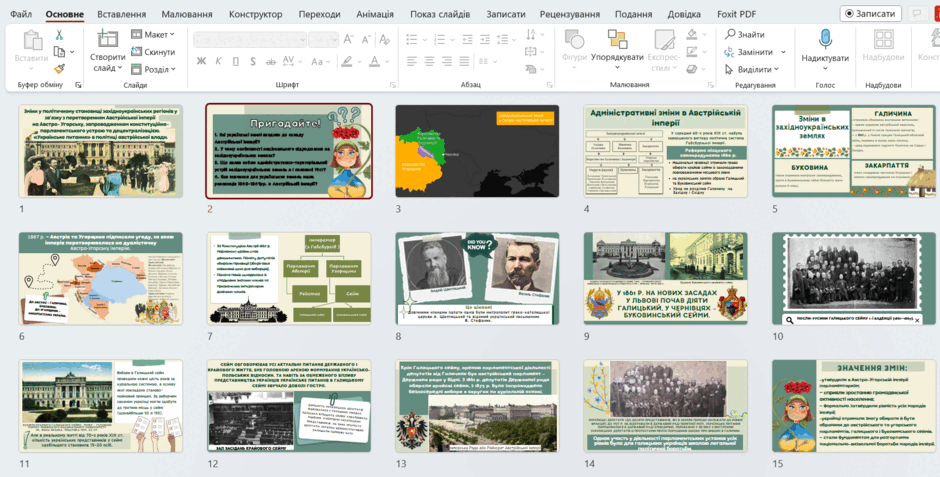
Task: Open the font color picker
Action: [388, 61]
